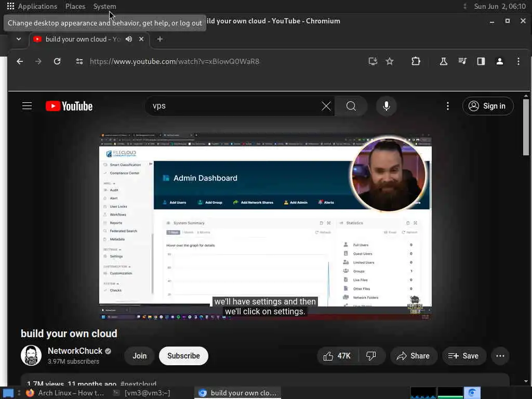Click the install app icon in address bar
The width and height of the screenshot is (532, 399).
click(x=373, y=61)
